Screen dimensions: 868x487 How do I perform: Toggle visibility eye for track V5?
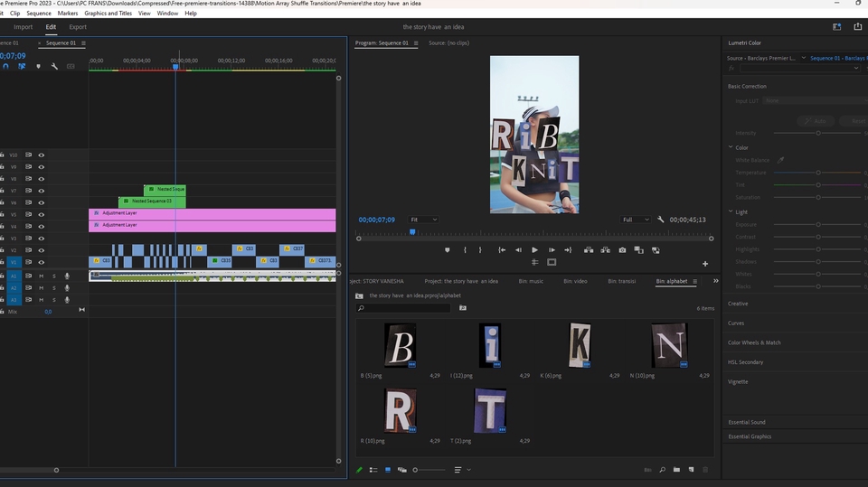click(41, 214)
